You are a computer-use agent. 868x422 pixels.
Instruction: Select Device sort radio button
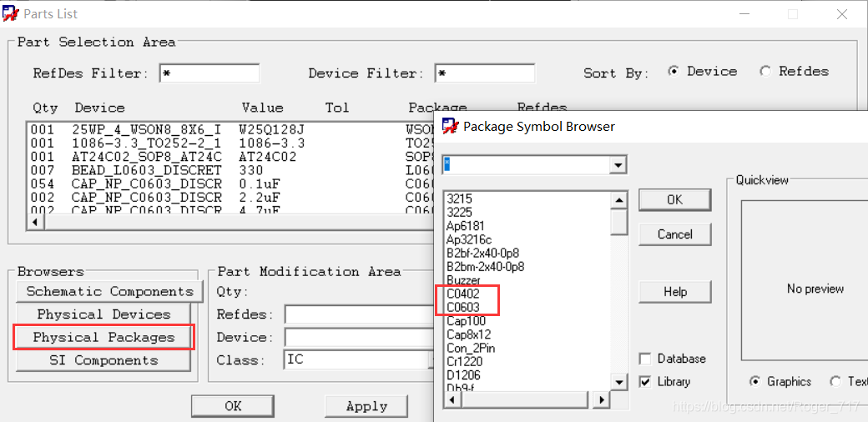[674, 72]
